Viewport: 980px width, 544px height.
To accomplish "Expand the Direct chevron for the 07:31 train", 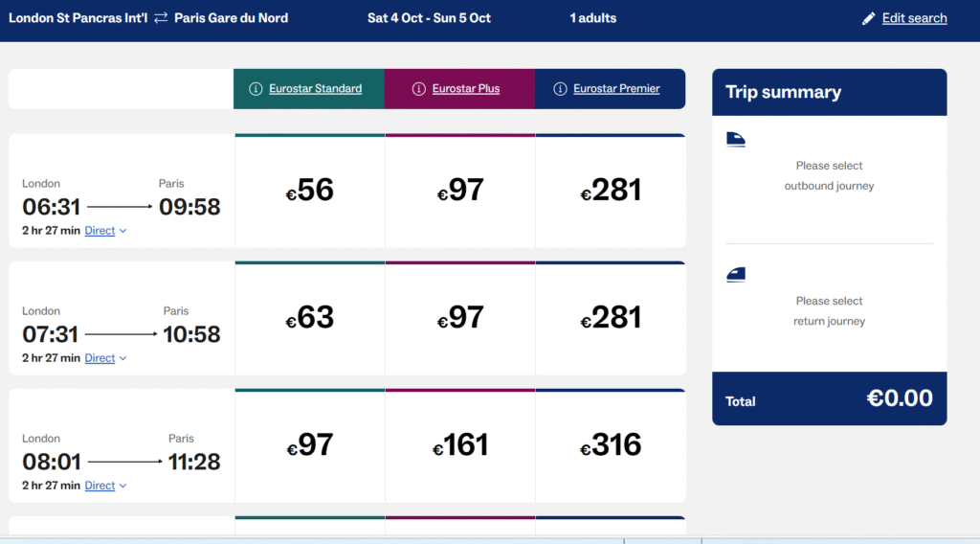I will [x=123, y=358].
